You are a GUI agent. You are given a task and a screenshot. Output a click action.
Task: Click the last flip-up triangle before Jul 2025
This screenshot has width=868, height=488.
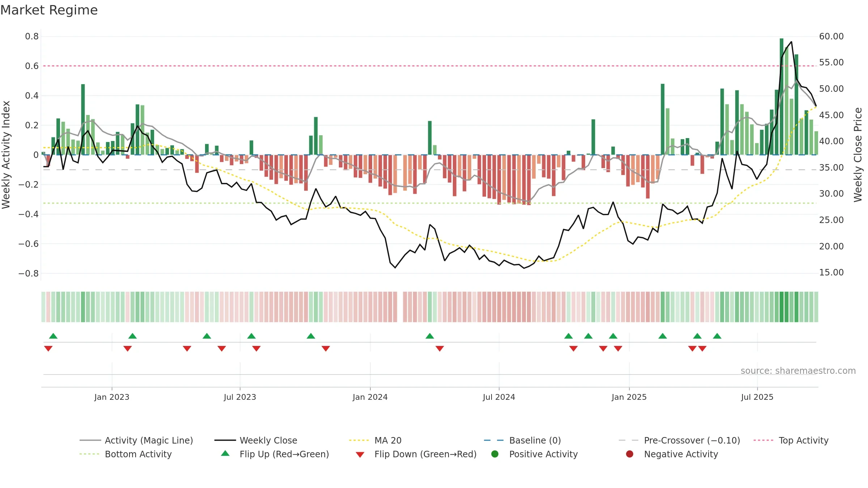[717, 336]
